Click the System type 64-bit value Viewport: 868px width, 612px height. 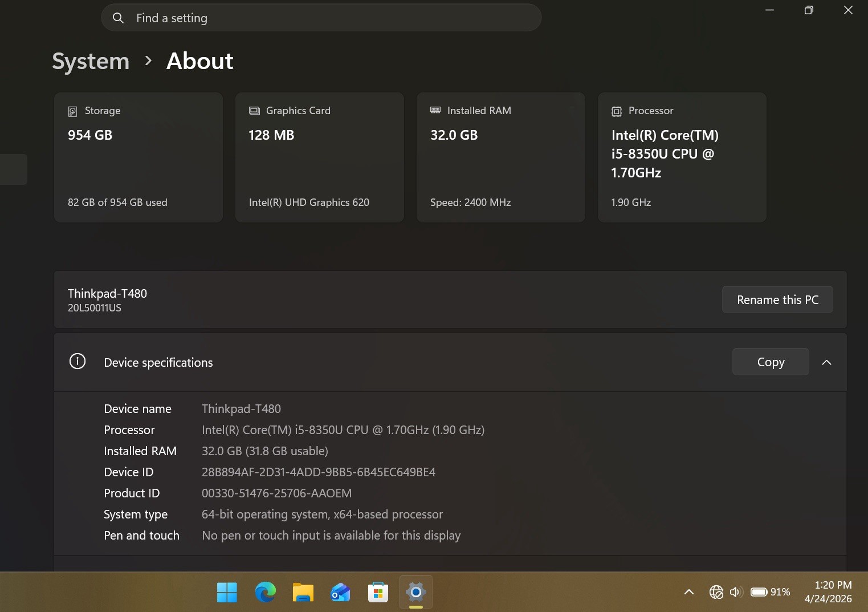(322, 514)
